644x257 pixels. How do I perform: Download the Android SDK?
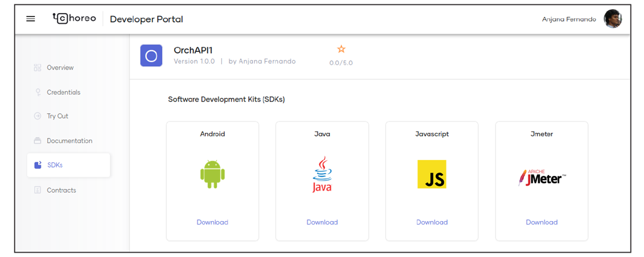click(x=212, y=222)
